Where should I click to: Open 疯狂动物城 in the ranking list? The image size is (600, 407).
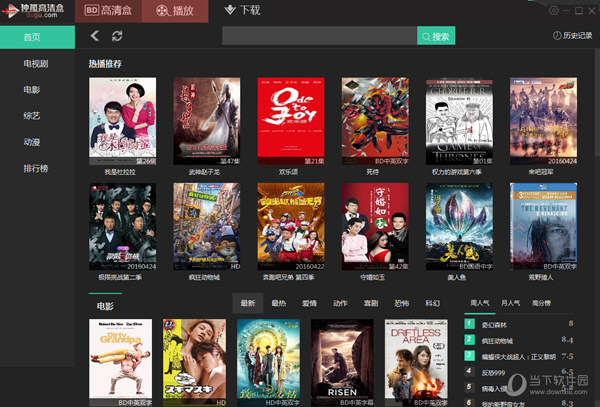519,340
